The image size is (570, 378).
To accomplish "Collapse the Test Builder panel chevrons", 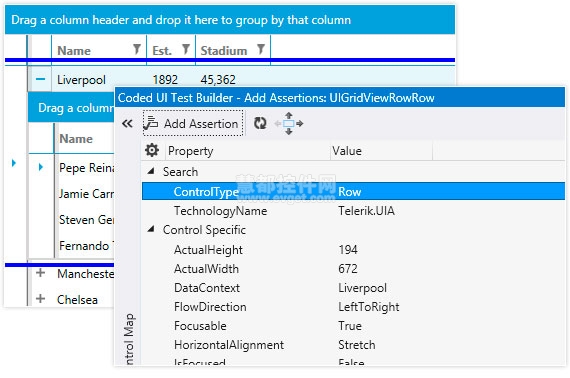I will click(127, 124).
